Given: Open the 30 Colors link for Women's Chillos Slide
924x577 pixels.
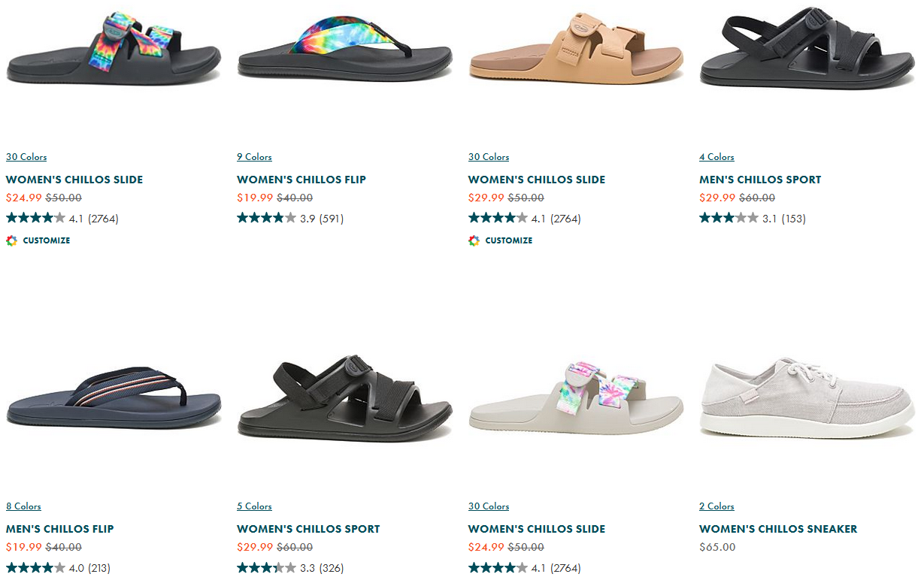Looking at the screenshot, I should pos(26,156).
